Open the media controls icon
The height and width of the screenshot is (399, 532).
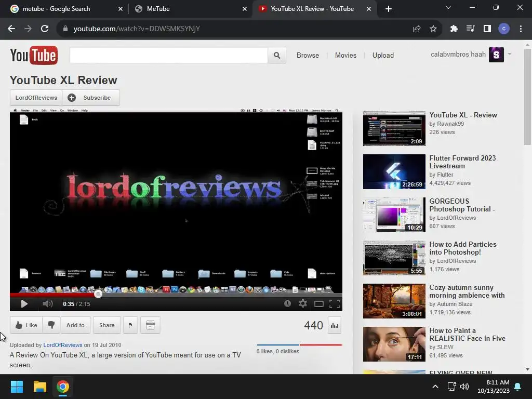point(470,29)
